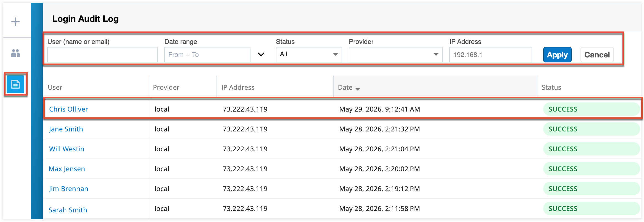The height and width of the screenshot is (222, 644).
Task: Click SUCCESS badge in Chris Olliver row
Action: point(591,109)
